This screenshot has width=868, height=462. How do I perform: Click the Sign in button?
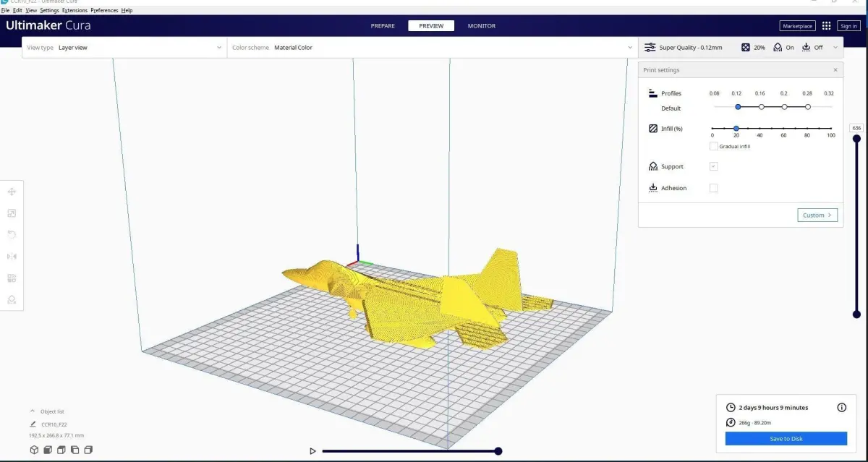848,26
